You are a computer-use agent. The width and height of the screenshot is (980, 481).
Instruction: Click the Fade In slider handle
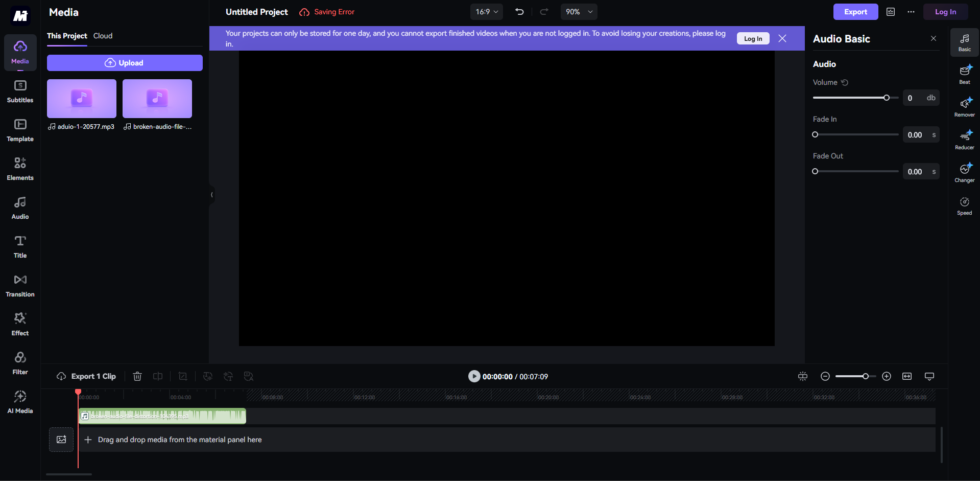(815, 134)
